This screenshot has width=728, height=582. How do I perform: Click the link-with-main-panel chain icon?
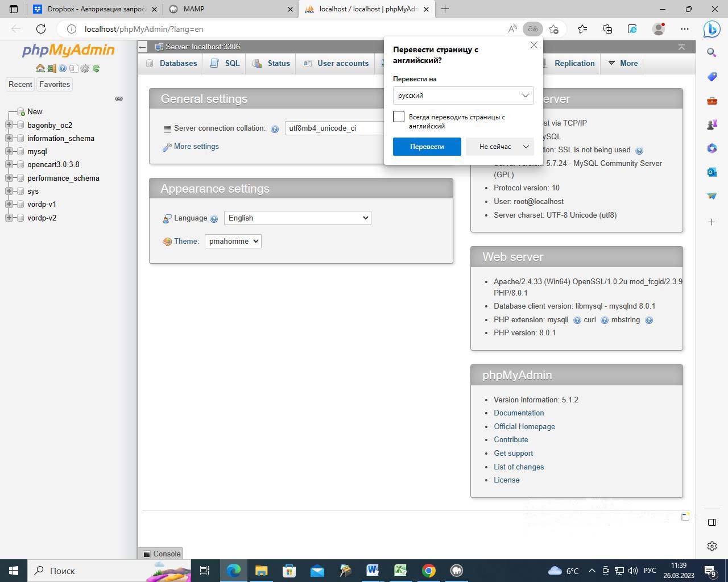[x=119, y=99]
